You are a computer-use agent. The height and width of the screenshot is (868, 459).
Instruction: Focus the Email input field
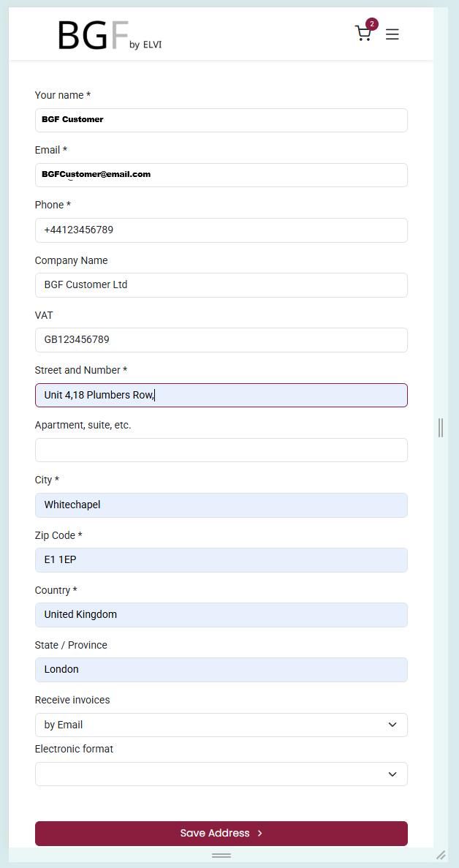(221, 175)
